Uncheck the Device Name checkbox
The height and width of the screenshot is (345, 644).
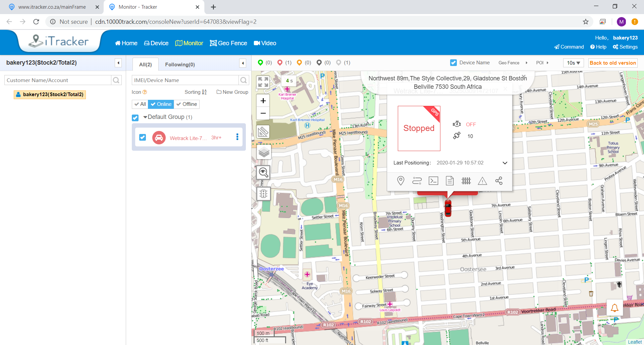click(x=453, y=63)
